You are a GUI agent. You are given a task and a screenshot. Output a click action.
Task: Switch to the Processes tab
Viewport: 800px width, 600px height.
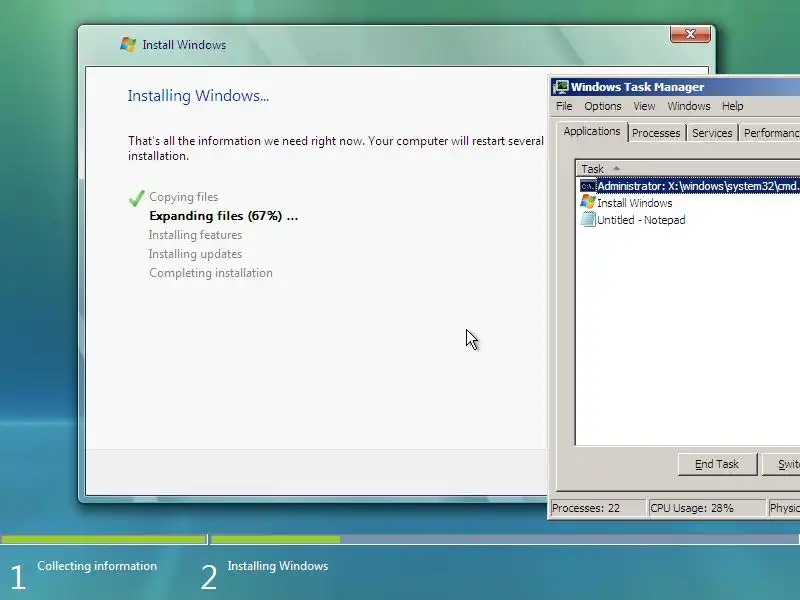pos(656,133)
